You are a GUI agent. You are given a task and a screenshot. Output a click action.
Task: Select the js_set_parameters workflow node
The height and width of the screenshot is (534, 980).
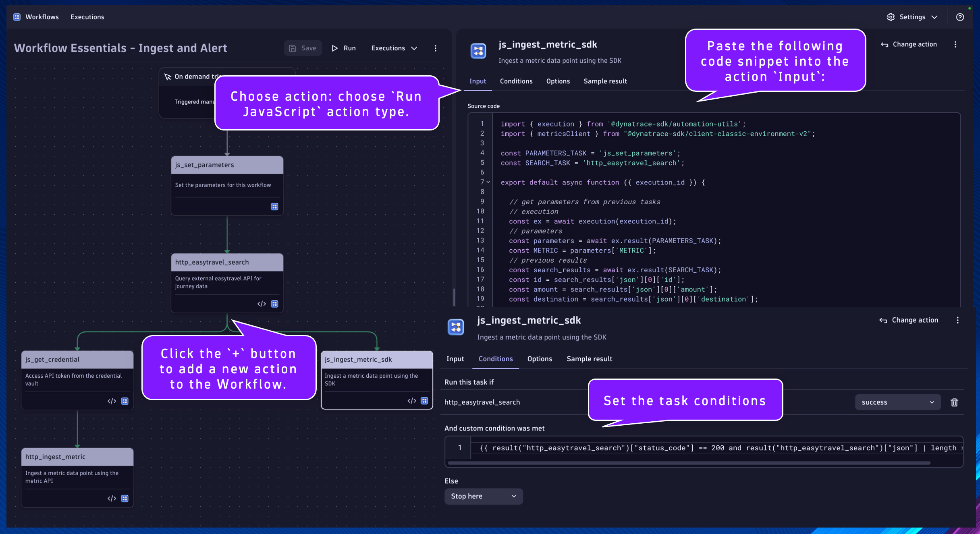point(227,186)
